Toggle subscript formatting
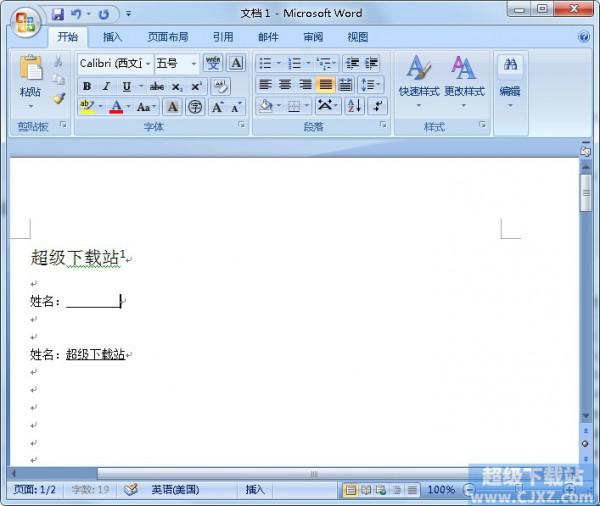 (177, 87)
